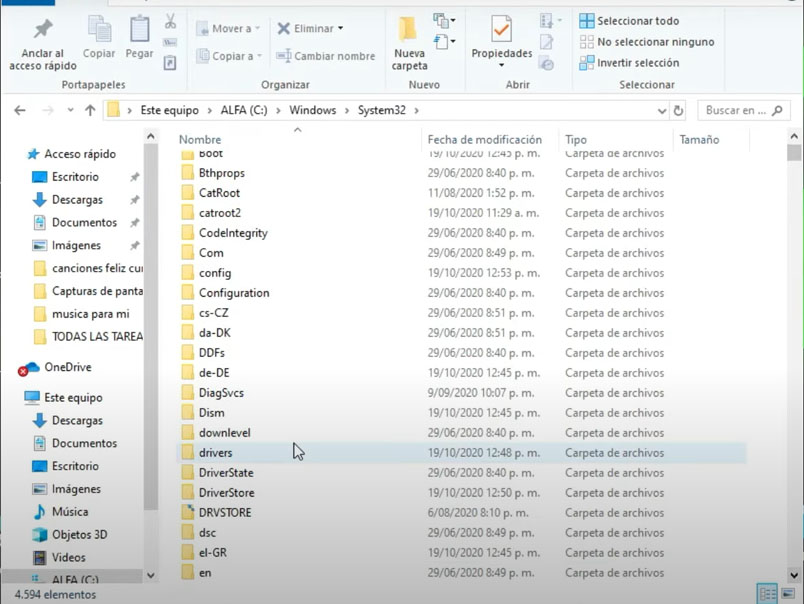Select the el-GR folder
The image size is (804, 604).
point(212,553)
